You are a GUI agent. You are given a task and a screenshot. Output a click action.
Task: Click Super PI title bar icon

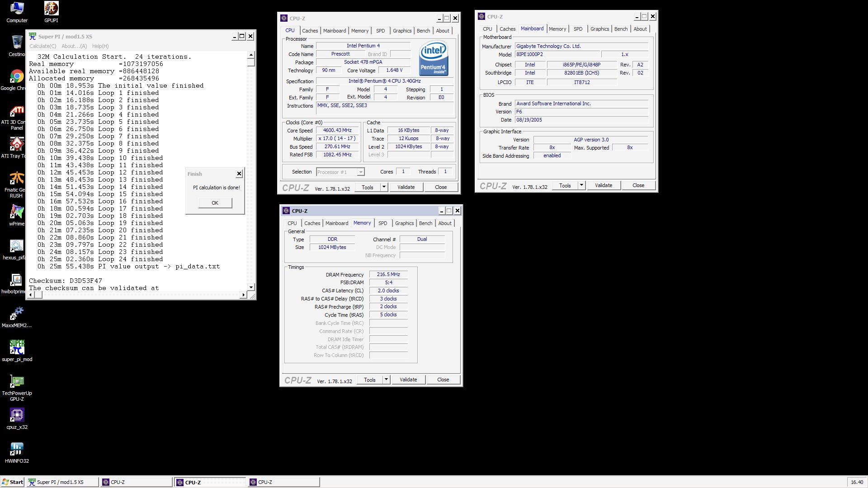[32, 36]
